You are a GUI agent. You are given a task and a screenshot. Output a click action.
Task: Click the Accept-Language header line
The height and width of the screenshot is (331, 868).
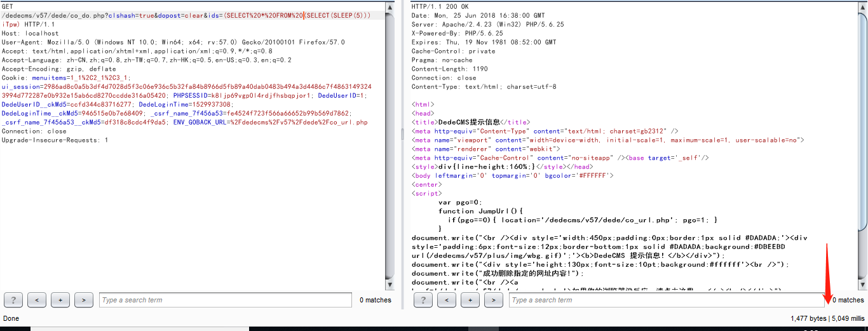pos(147,60)
